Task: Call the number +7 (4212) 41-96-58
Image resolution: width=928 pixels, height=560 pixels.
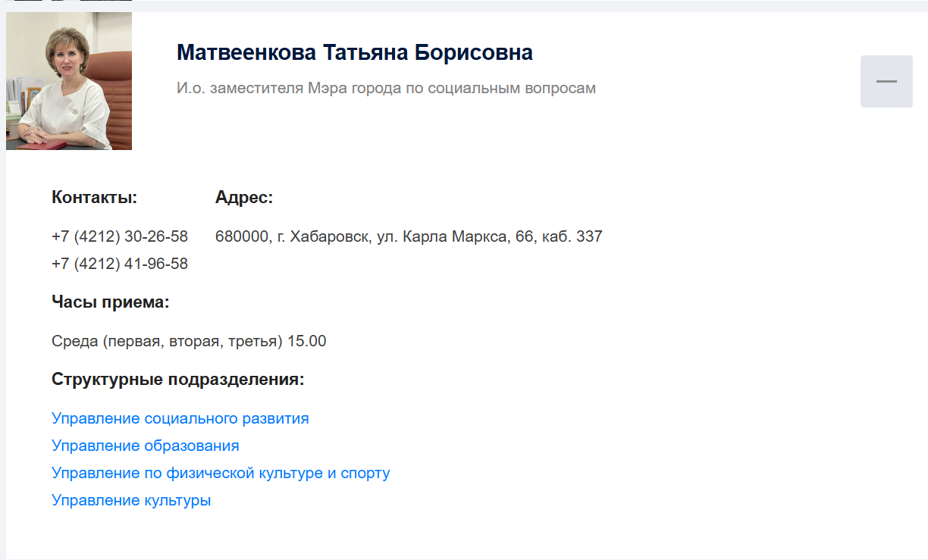Action: tap(119, 263)
